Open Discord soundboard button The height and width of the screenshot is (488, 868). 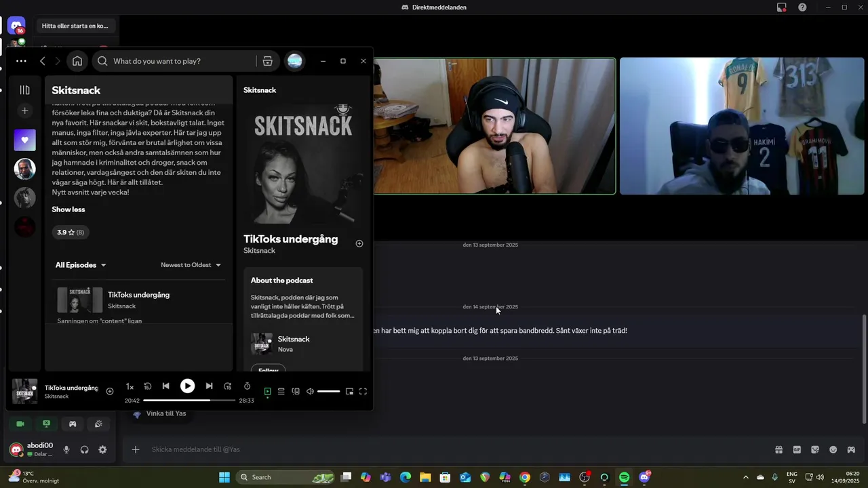(x=98, y=424)
